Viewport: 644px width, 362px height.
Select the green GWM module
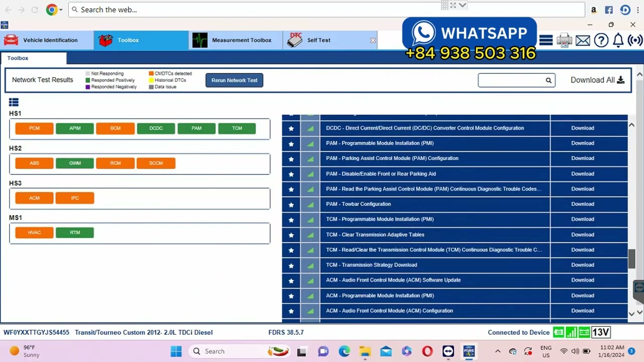75,163
